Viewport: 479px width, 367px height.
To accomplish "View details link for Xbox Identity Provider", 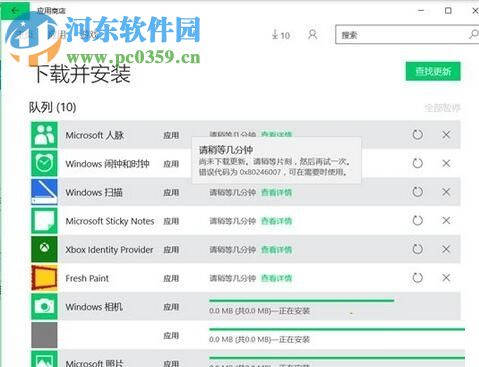I will point(276,250).
